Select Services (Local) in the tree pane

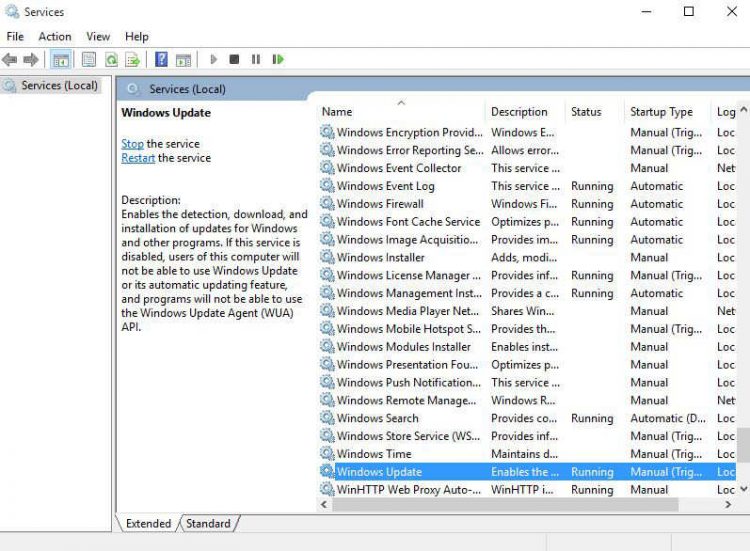[51, 86]
